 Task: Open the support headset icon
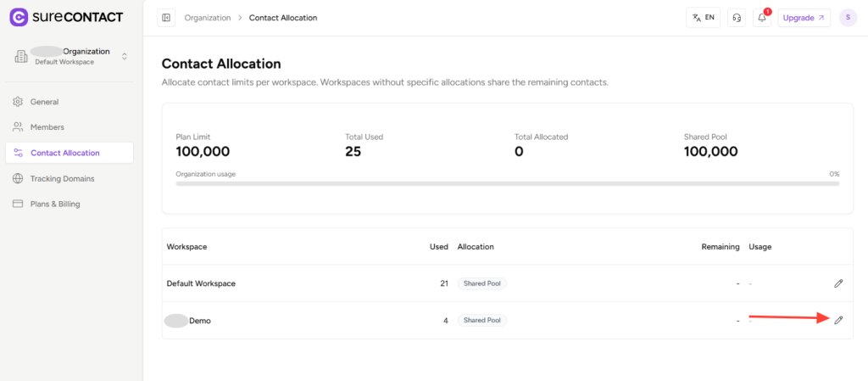[737, 18]
